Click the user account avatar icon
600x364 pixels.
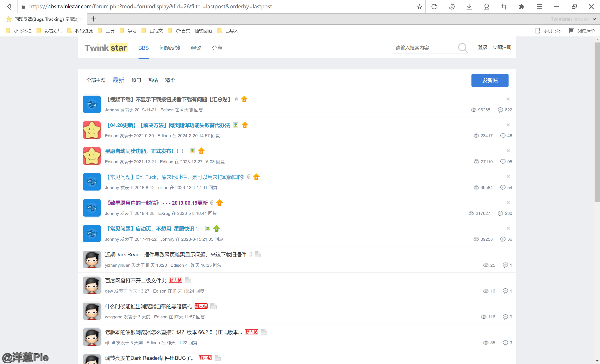pyautogui.click(x=486, y=7)
